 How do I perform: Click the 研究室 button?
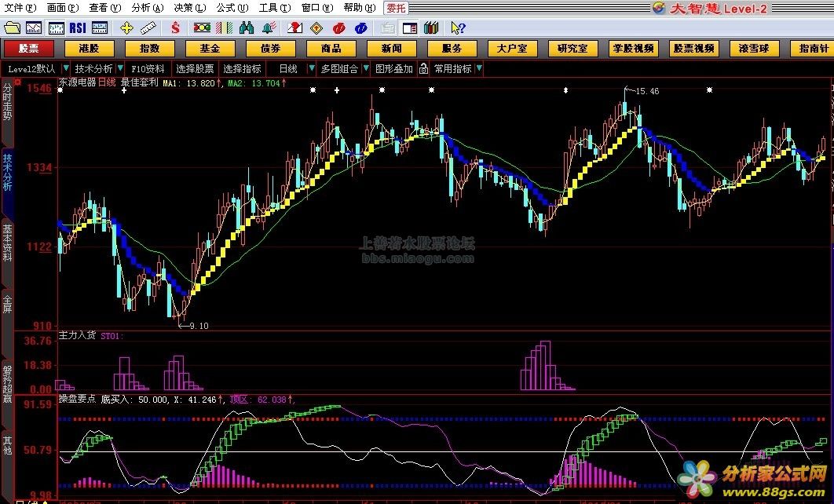coord(572,48)
